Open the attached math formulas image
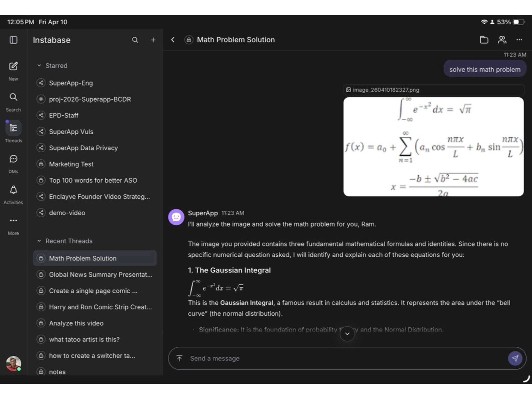532x399 pixels. point(433,147)
